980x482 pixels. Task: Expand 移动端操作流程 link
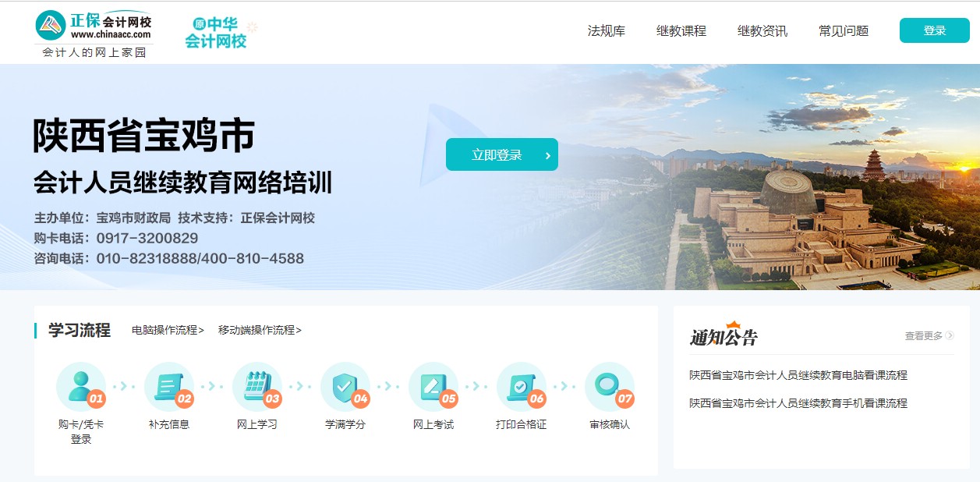tap(260, 330)
